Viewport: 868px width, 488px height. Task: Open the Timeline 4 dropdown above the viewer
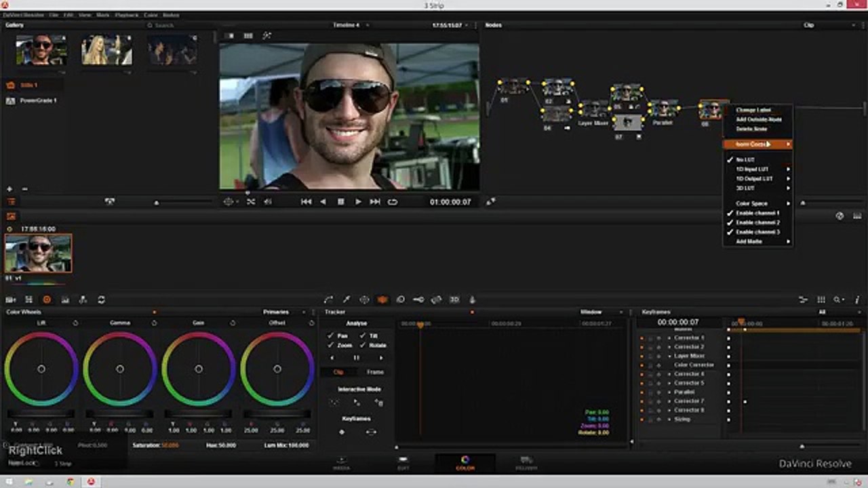350,26
